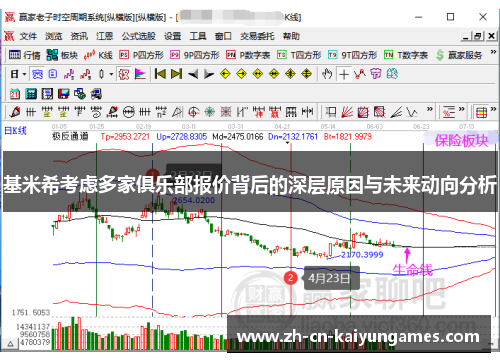The height and width of the screenshot is (362, 500).
Task: Expand the toolbar overflow chevron after 赢家服务
Action: [493, 52]
